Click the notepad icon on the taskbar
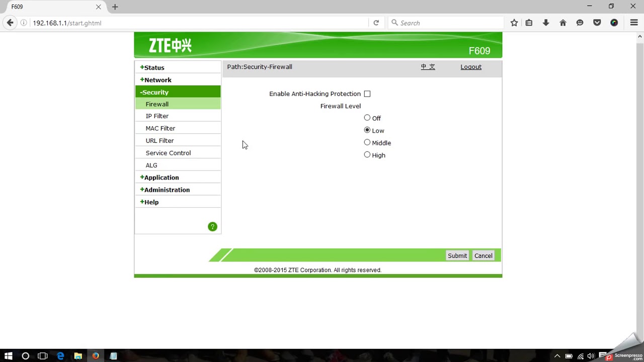Screen dimensions: 644x362 point(113,356)
